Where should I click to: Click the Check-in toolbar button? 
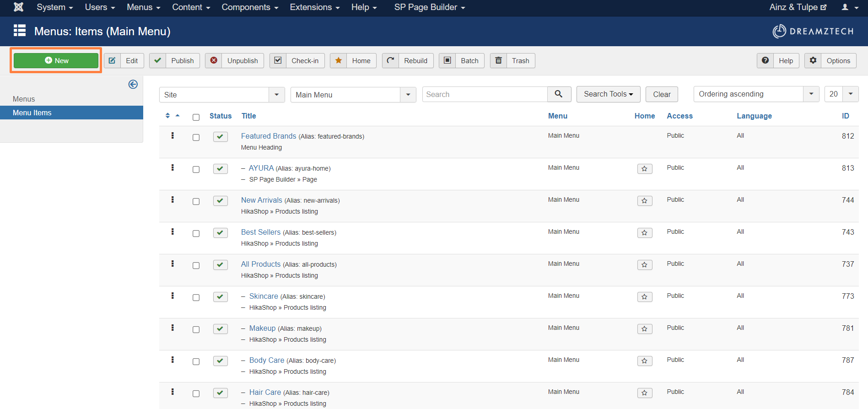pyautogui.click(x=297, y=60)
